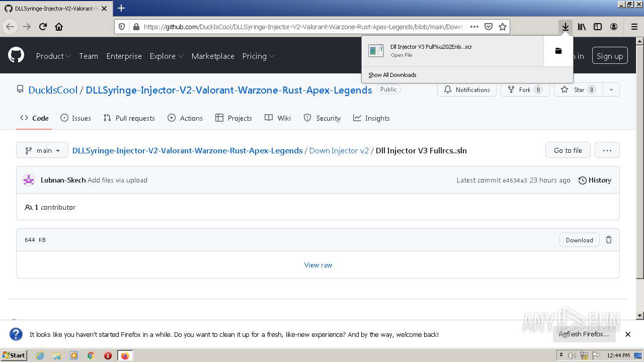This screenshot has height=362, width=644.
Task: Open Chrome from the taskbar
Action: coord(91,355)
